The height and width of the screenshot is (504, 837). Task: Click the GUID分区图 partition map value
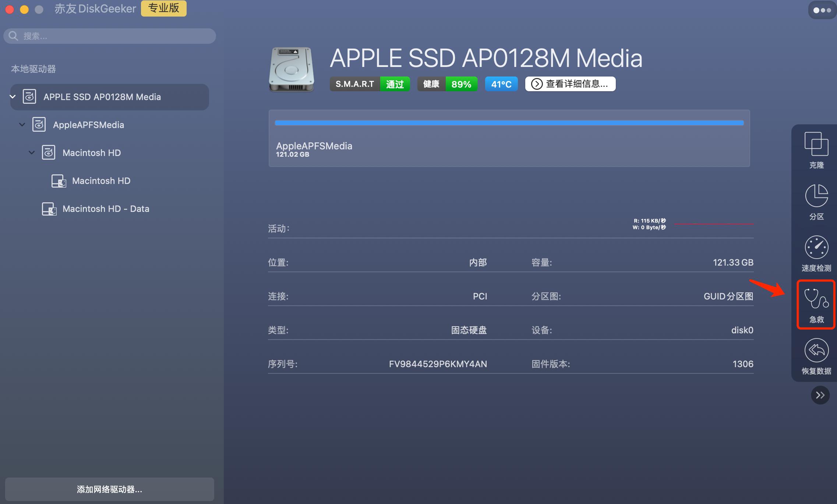point(728,296)
